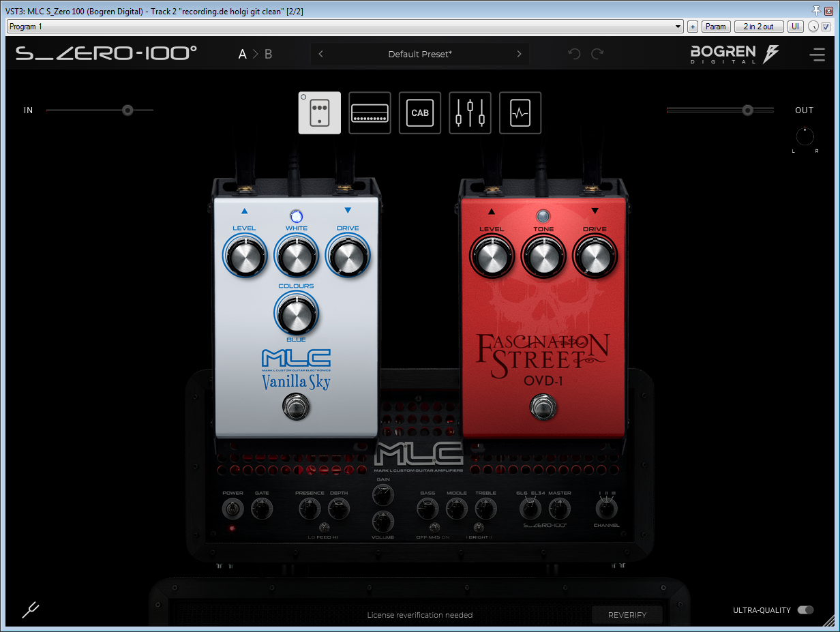Open the CAB cabinet section
The height and width of the screenshot is (632, 840).
420,112
